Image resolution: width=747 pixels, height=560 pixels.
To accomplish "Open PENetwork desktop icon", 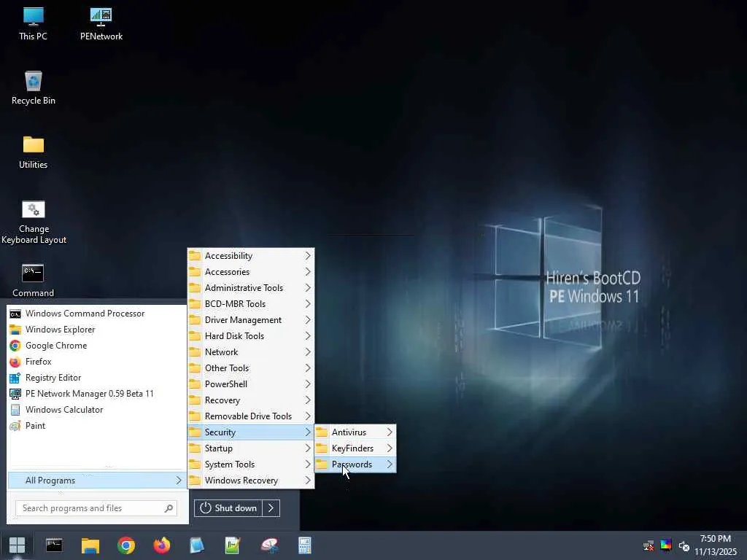I will click(x=101, y=24).
